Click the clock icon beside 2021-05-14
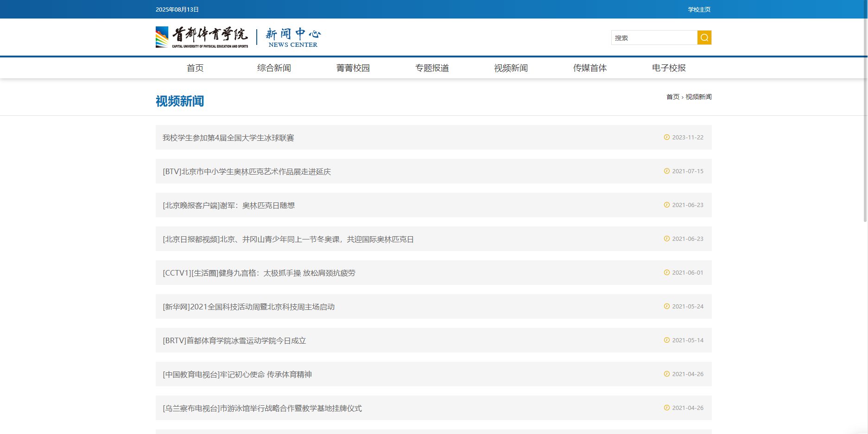 [x=667, y=340]
